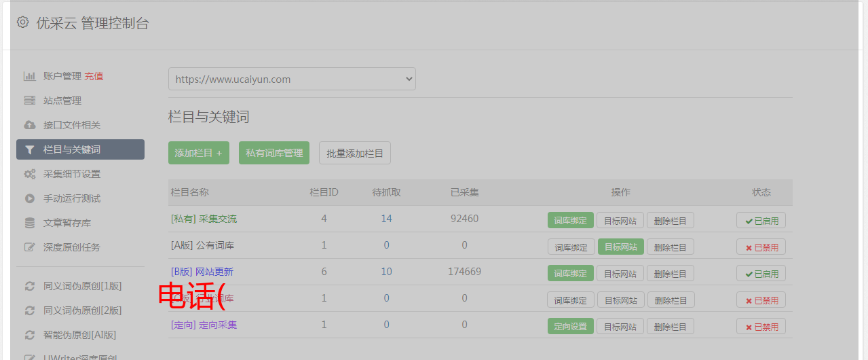This screenshot has height=360, width=868.
Task: Open the red 充值 recharge link
Action: point(94,76)
